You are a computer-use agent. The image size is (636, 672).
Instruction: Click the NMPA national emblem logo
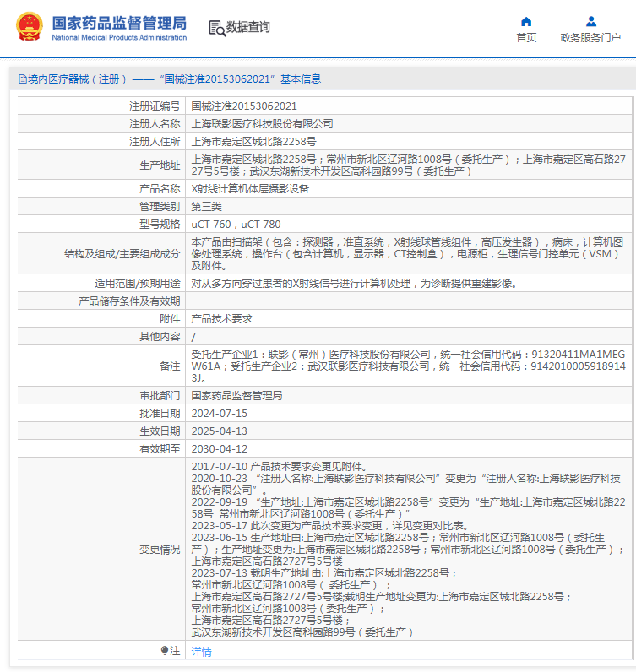(x=30, y=26)
